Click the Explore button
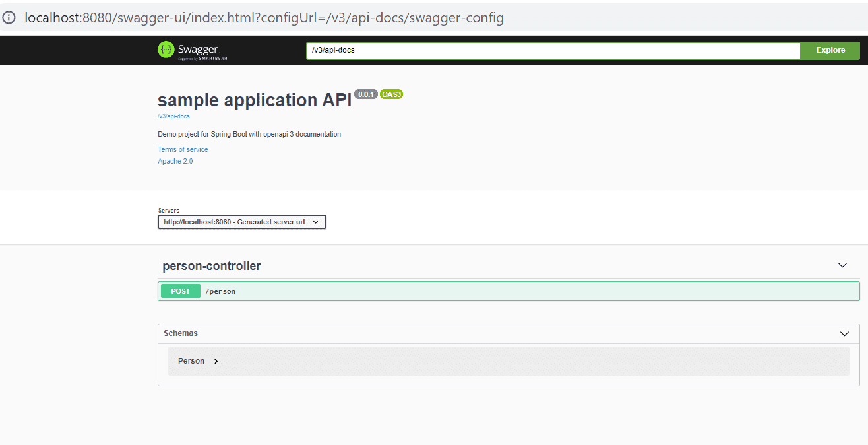Viewport: 868px width, 445px height. (x=830, y=50)
